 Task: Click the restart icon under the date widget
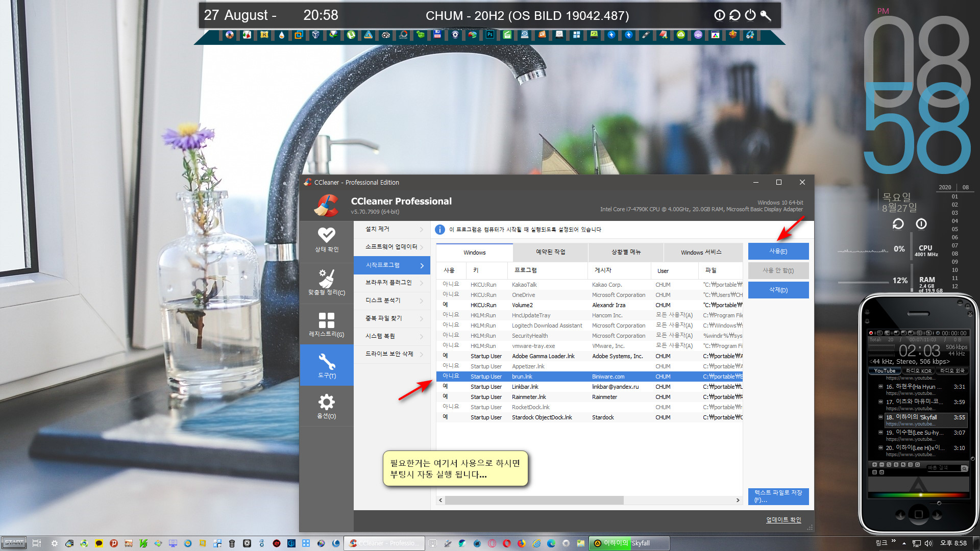(898, 224)
